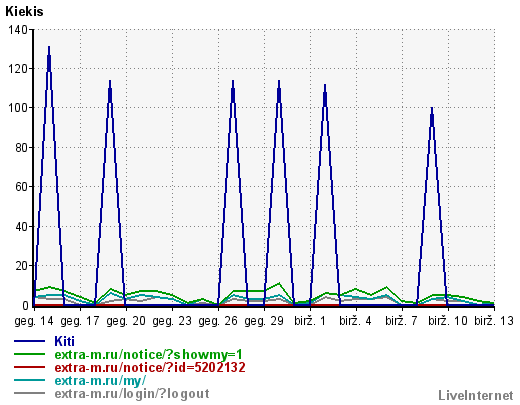Select the Kiti legend label
Viewport: 520px width, 405px height.
click(x=64, y=341)
